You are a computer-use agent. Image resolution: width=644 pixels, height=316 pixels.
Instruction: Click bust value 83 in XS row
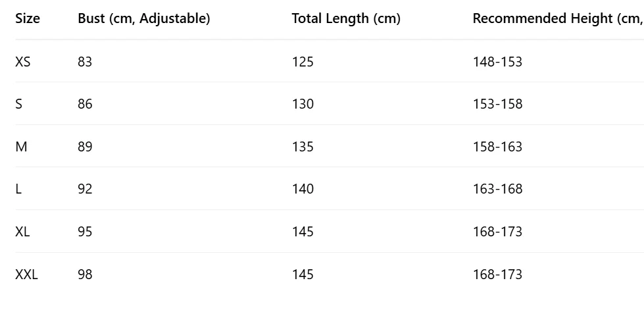85,62
